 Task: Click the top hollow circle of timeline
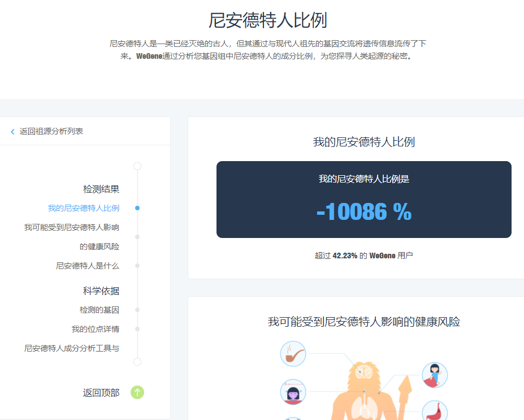[137, 166]
